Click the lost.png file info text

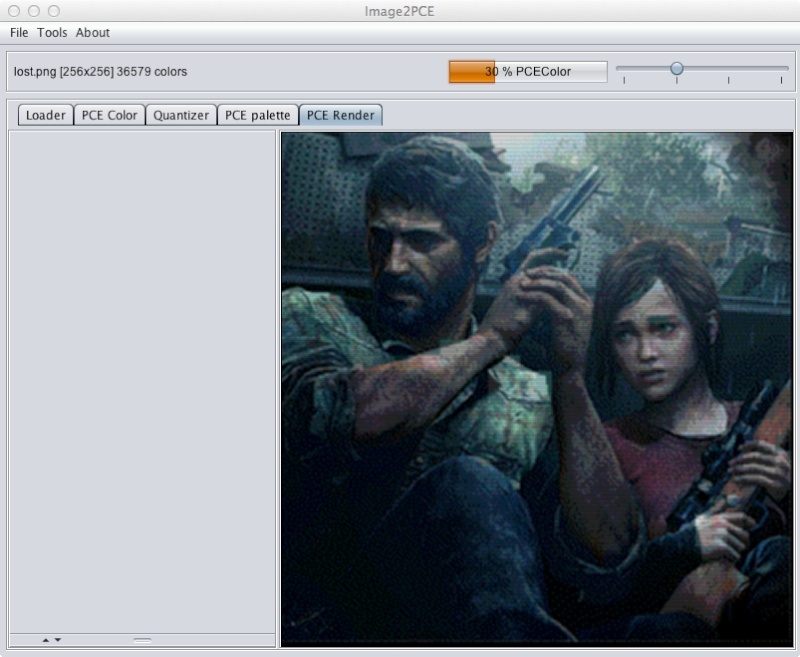point(101,72)
